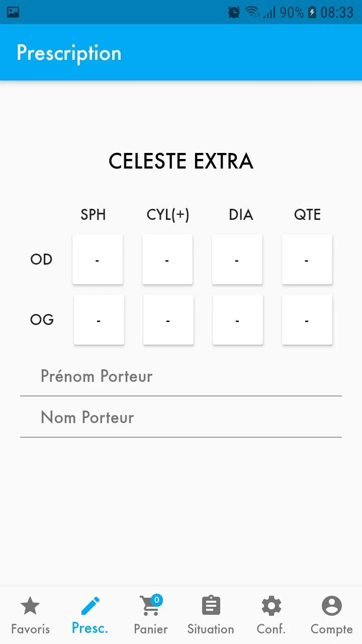This screenshot has height=644, width=362.
Task: Tap the Presc. pencil icon
Action: click(x=90, y=605)
